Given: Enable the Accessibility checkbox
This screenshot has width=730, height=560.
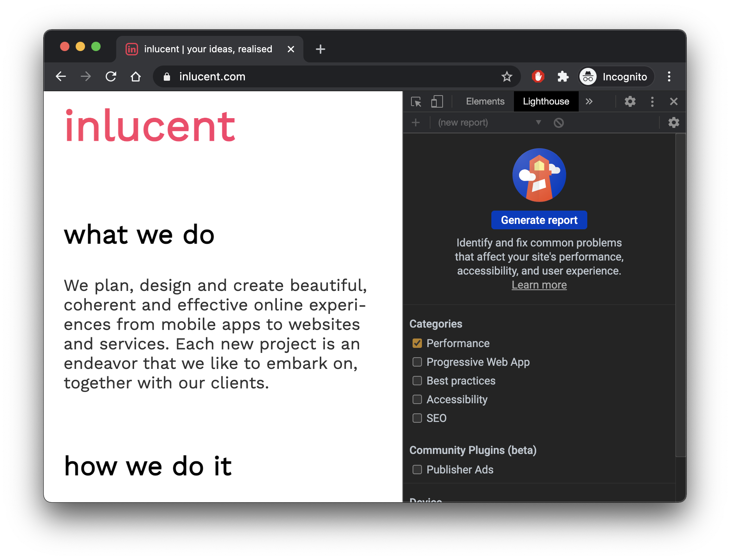Looking at the screenshot, I should point(417,399).
